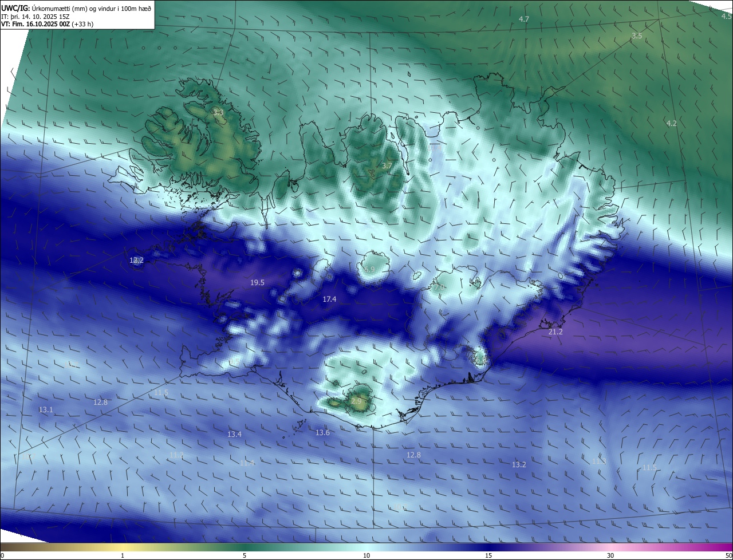This screenshot has height=560, width=733.
Task: Select the 4.2 value label
Action: (x=672, y=124)
